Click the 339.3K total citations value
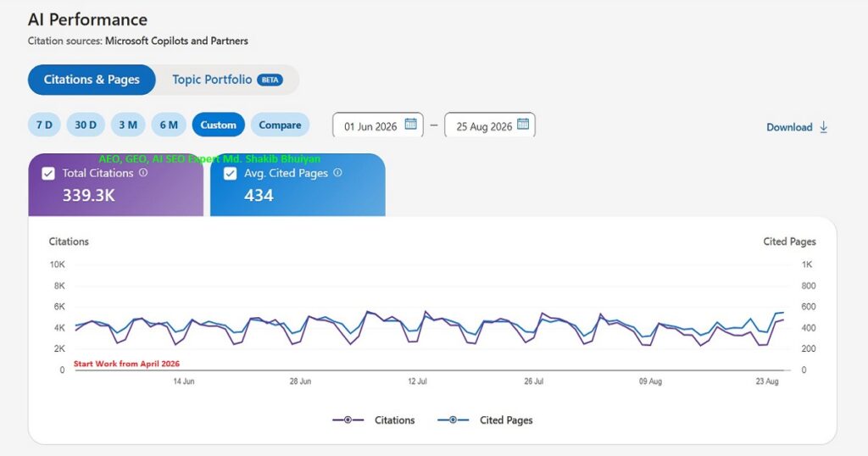Screen dimensions: 868x456 (x=88, y=195)
